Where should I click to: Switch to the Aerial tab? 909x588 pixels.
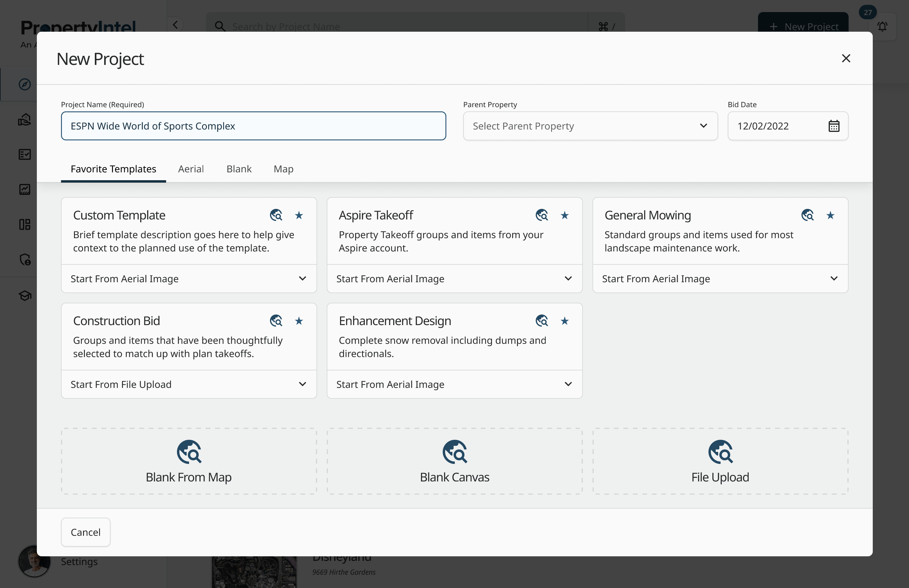tap(191, 169)
